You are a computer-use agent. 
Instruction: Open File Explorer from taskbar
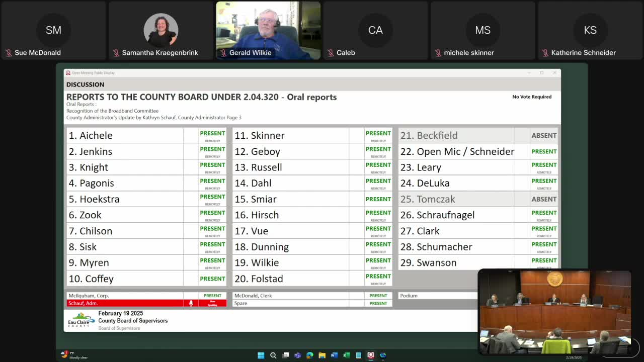pyautogui.click(x=322, y=355)
